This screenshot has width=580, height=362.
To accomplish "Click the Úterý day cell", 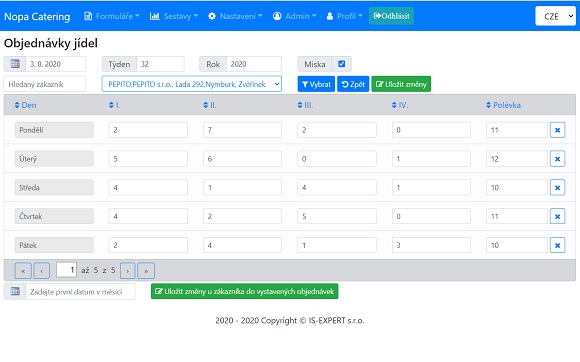I will coord(54,159).
